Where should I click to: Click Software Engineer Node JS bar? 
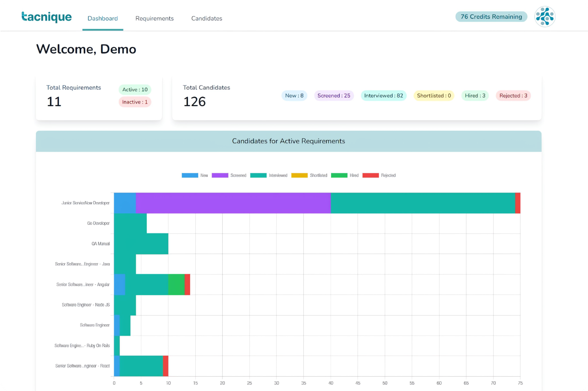(x=125, y=305)
